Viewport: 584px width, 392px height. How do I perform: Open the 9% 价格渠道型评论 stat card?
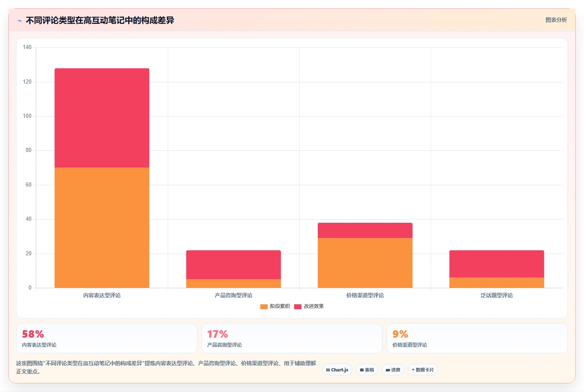[477, 338]
